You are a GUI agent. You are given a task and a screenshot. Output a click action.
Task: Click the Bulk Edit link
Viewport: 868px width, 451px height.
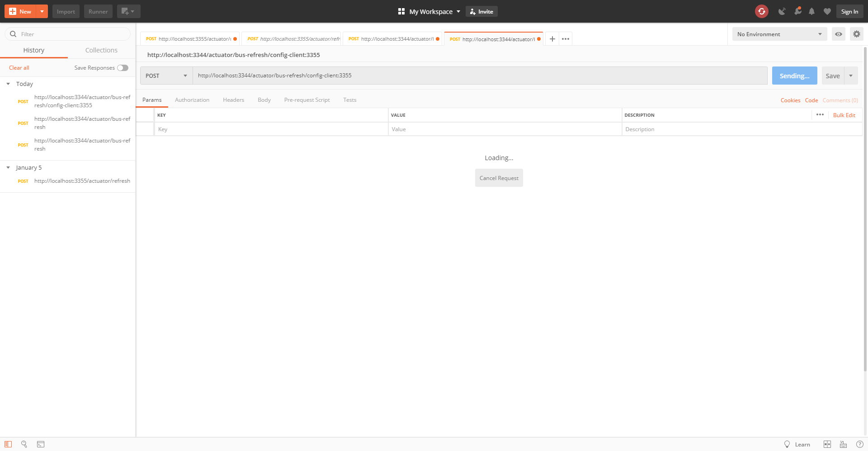[844, 115]
